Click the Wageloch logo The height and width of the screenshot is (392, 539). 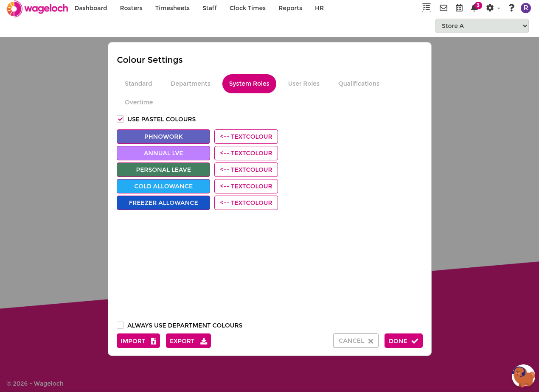(37, 8)
